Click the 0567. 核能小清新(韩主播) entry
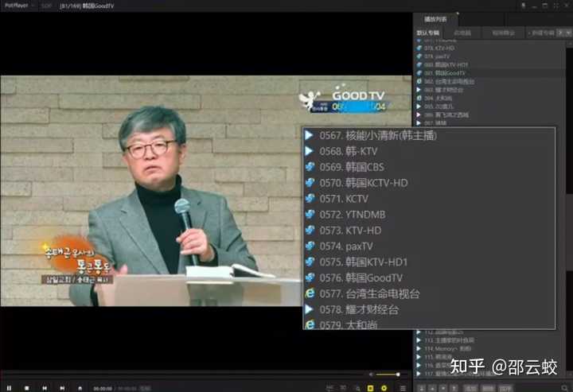 tap(429, 135)
